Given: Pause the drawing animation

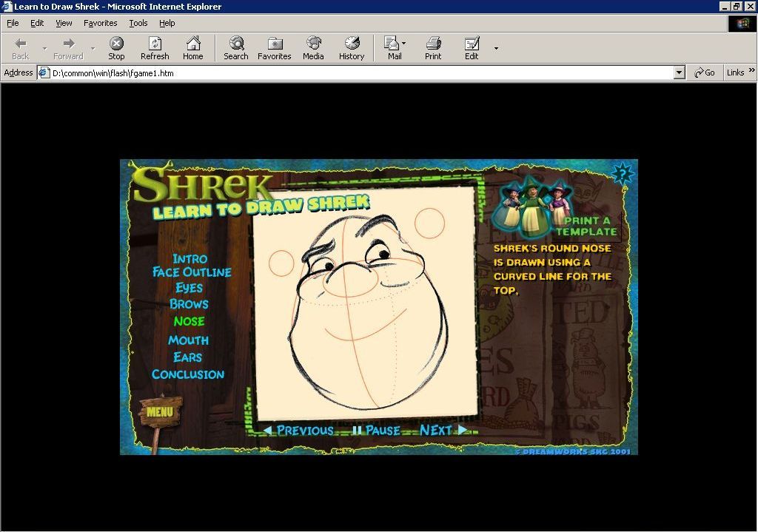Looking at the screenshot, I should coord(379,431).
